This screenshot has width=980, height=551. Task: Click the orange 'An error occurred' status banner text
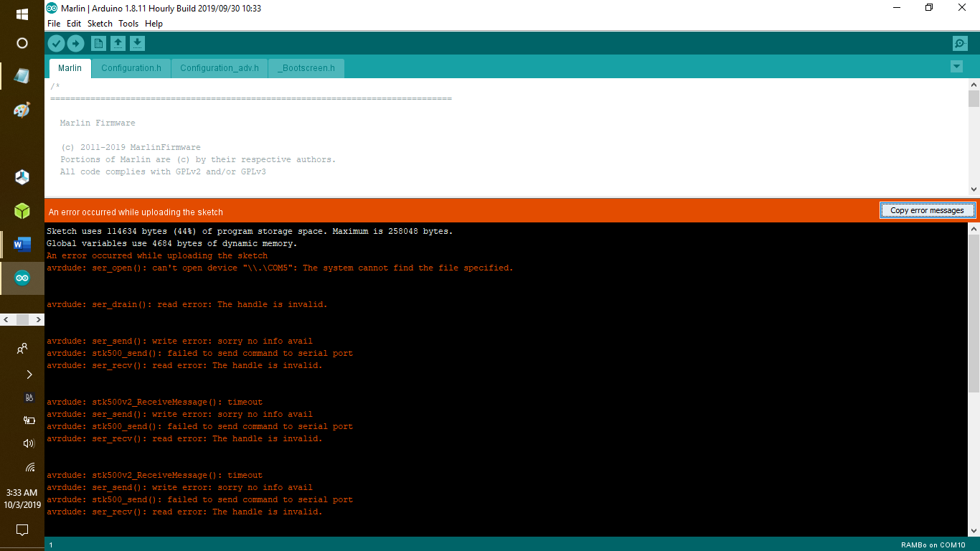pos(136,212)
